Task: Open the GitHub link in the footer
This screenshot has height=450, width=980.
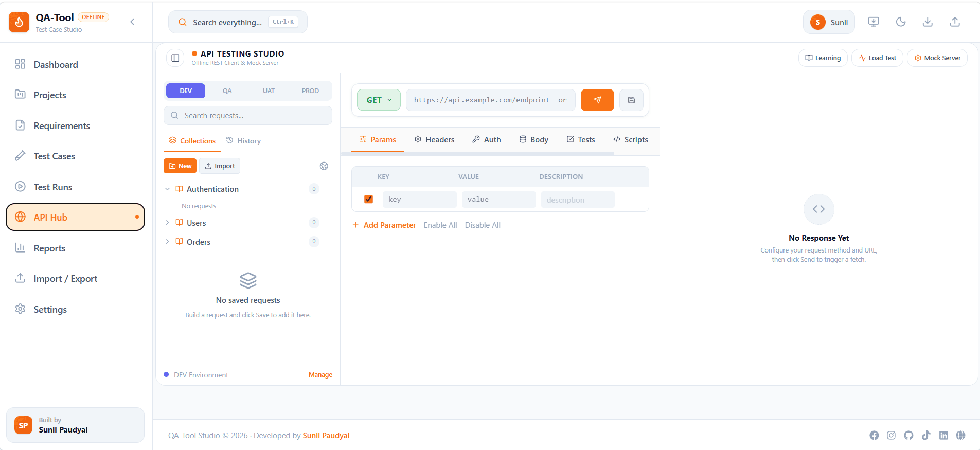Action: point(908,435)
